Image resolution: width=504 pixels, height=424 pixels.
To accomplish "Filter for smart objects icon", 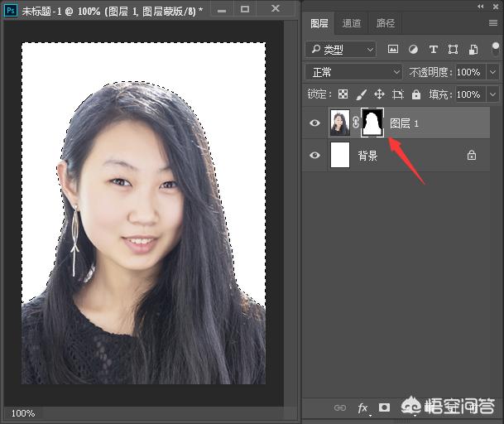I will click(x=473, y=49).
